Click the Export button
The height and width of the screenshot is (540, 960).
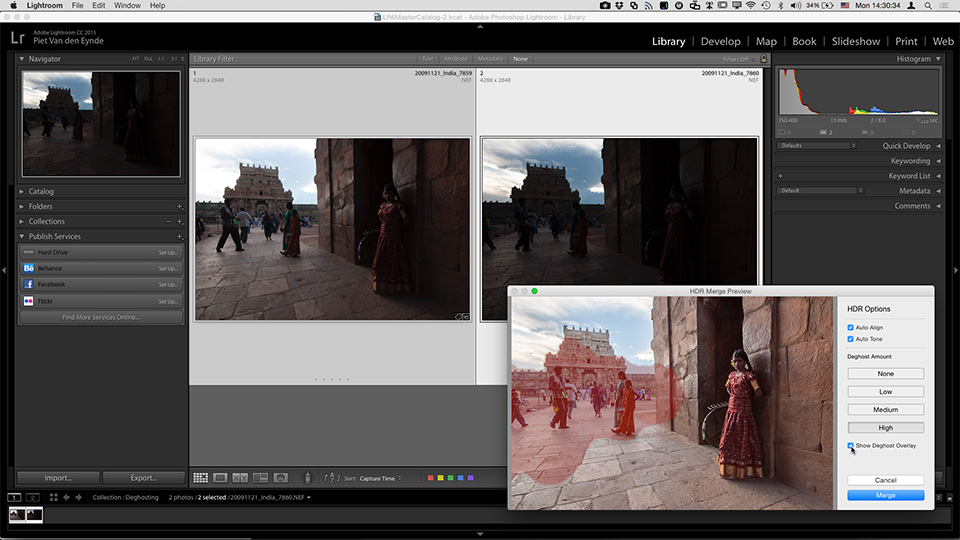coord(144,478)
